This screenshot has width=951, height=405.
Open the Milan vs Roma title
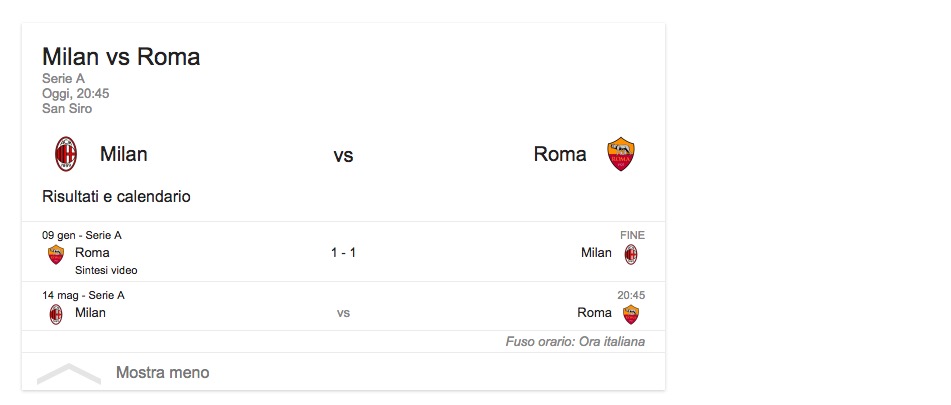[x=121, y=57]
